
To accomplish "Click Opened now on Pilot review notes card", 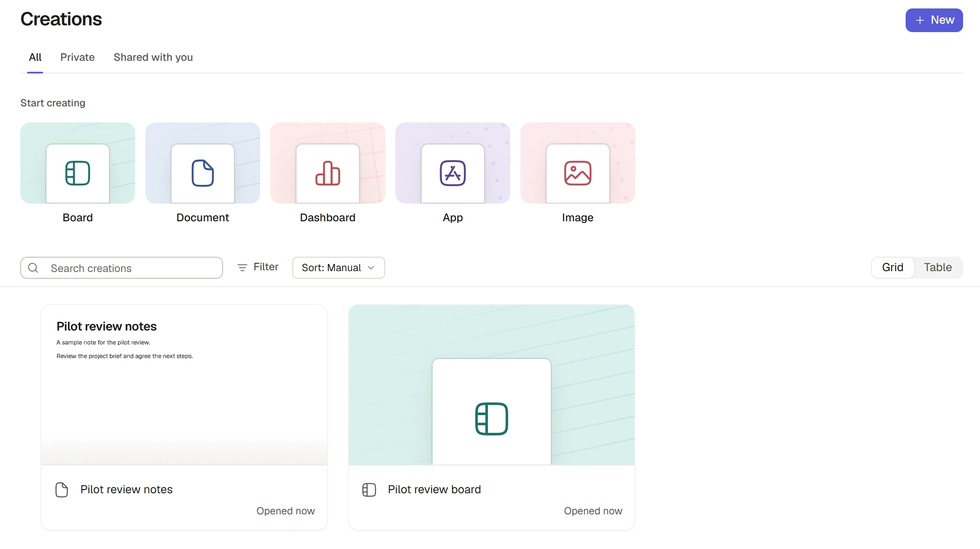I will [286, 511].
